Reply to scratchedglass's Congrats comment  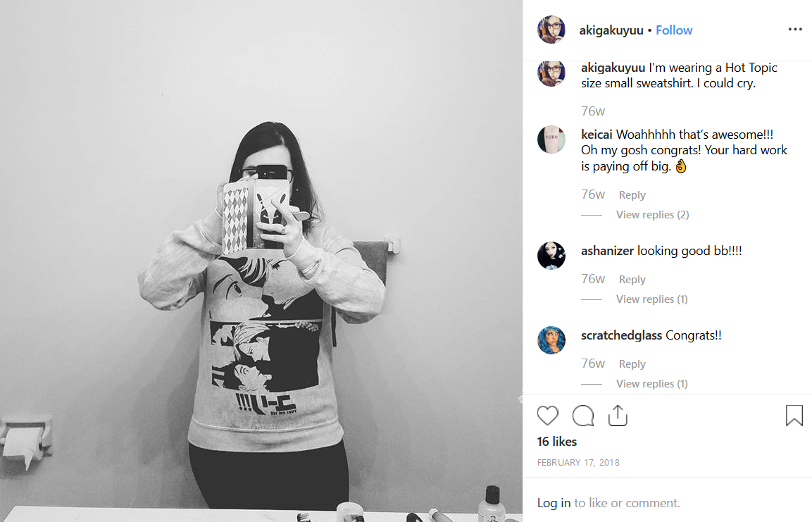(x=632, y=363)
